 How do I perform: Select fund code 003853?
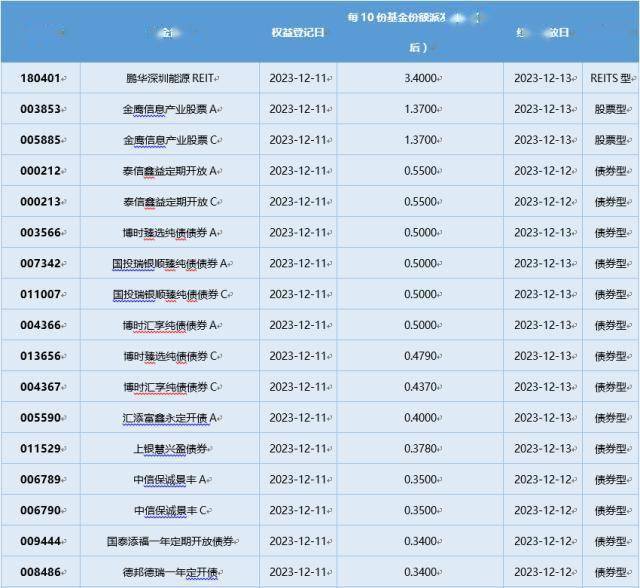[40, 109]
